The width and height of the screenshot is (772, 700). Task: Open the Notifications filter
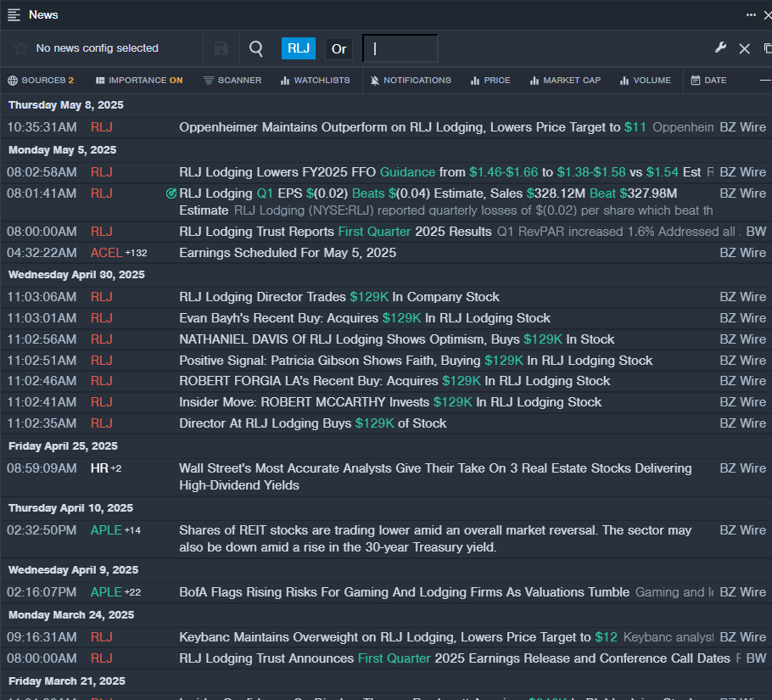click(411, 81)
